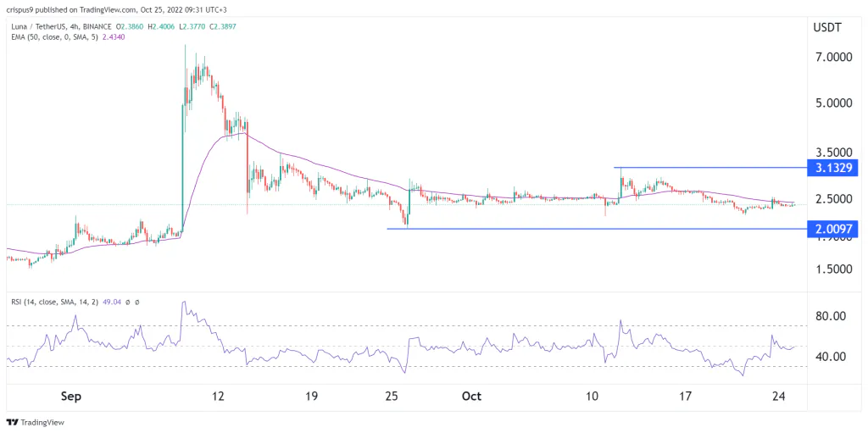Click the TradingView logo icon
868x433 pixels.
13,423
